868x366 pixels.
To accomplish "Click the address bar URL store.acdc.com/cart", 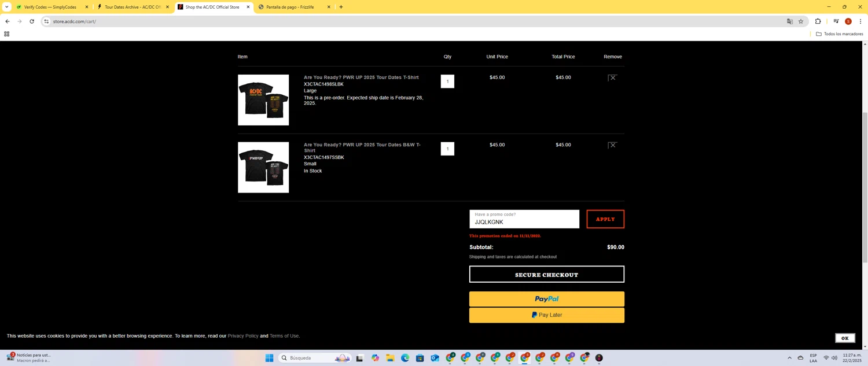I will click(x=74, y=21).
